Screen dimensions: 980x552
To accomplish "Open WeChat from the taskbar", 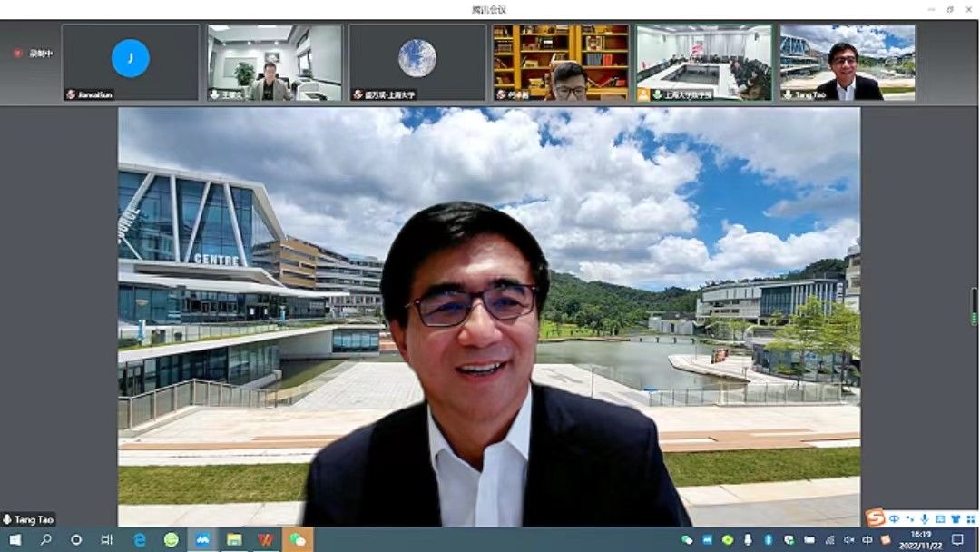I will pyautogui.click(x=297, y=539).
